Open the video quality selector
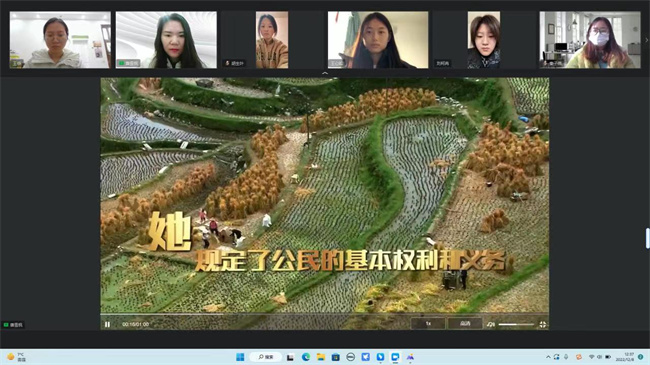The image size is (650, 365). (x=465, y=324)
